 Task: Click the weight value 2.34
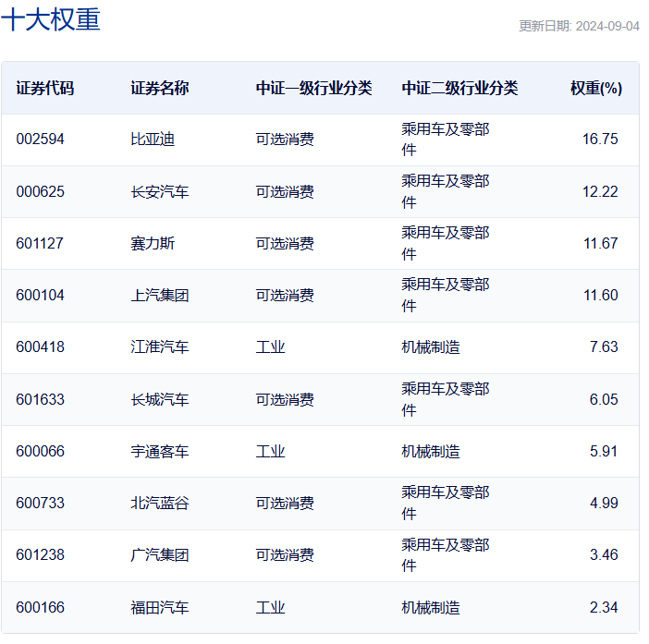click(604, 608)
